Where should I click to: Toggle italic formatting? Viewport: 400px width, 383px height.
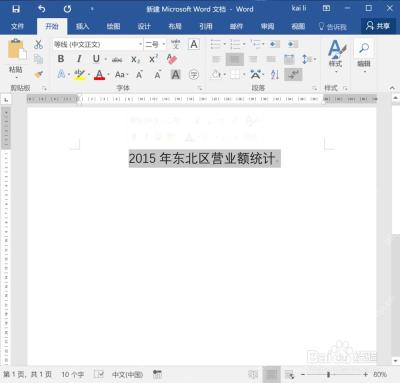tap(79, 59)
